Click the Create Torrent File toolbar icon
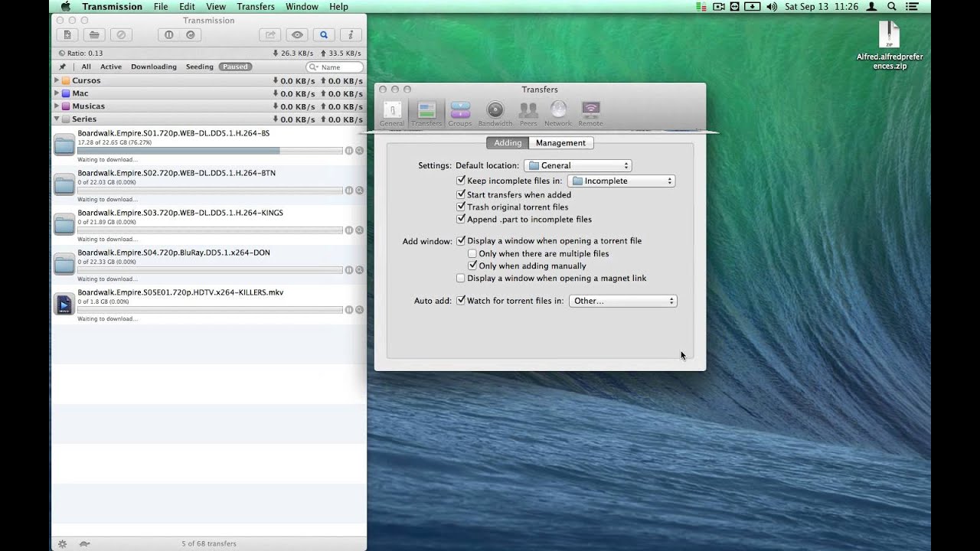Viewport: 980px width, 551px height. [x=67, y=34]
